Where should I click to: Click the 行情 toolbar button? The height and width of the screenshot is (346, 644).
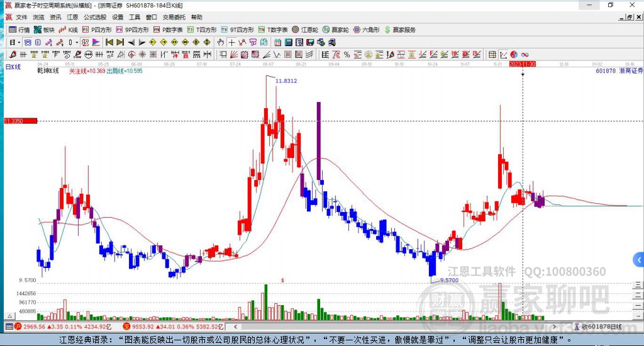19,30
